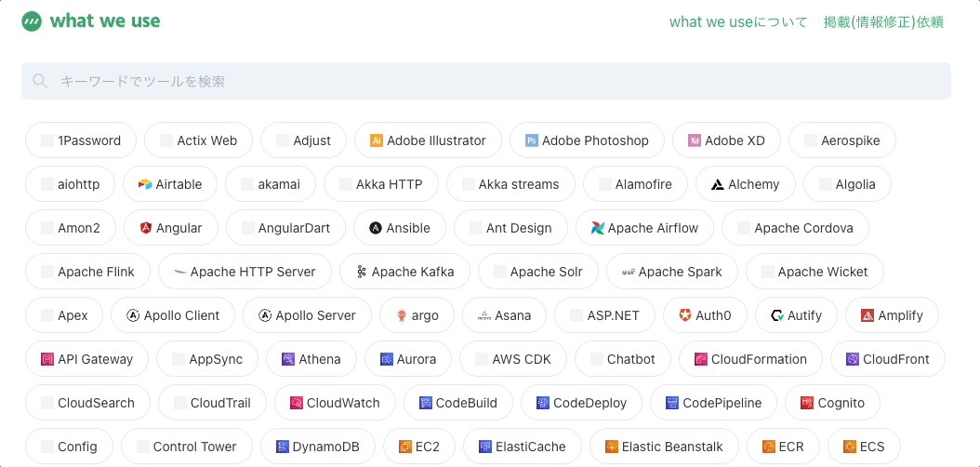Select the Apache Cordova tag
Image resolution: width=980 pixels, height=467 pixels.
(796, 228)
